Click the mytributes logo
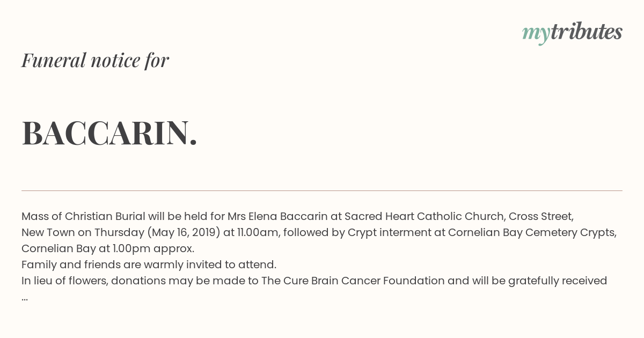Screen dimensions: 644x338 [x=572, y=33]
